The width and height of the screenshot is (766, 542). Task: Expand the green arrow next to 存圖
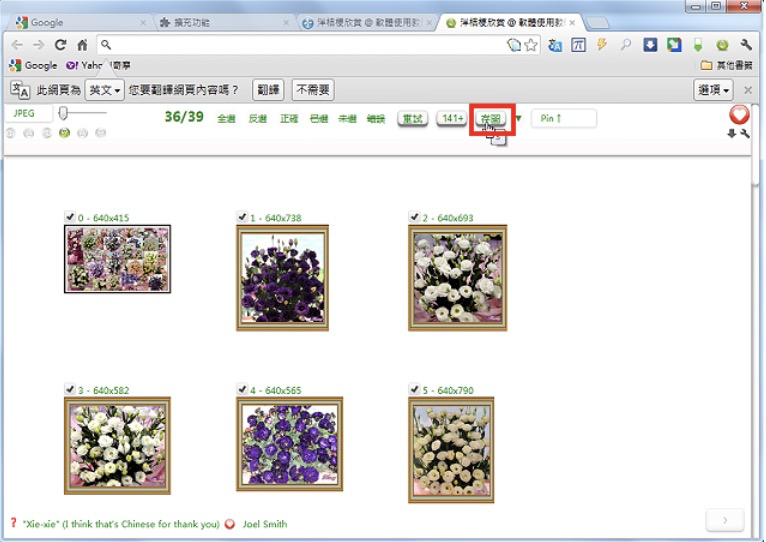[x=518, y=119]
